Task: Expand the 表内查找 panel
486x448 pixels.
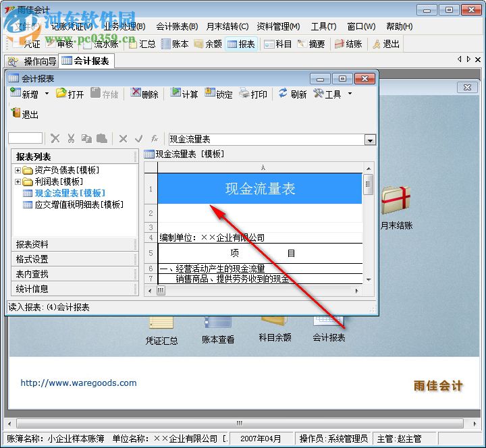Action: coord(75,274)
